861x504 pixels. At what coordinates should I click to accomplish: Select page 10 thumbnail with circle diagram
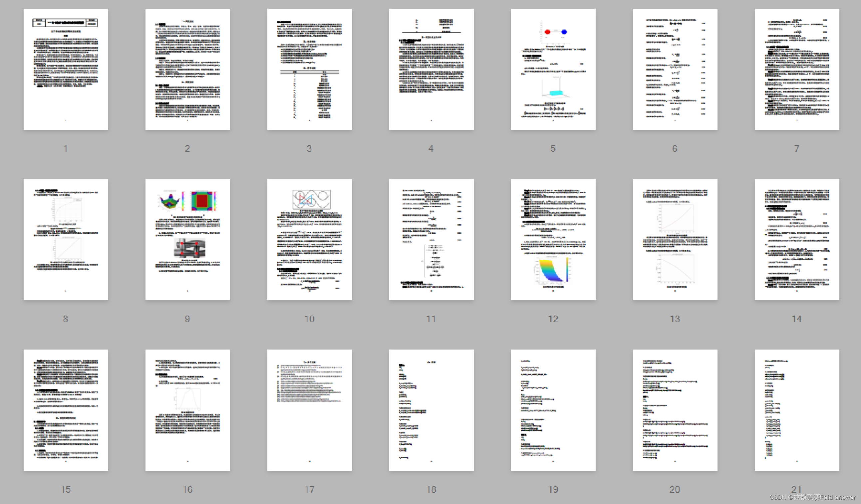coord(310,240)
